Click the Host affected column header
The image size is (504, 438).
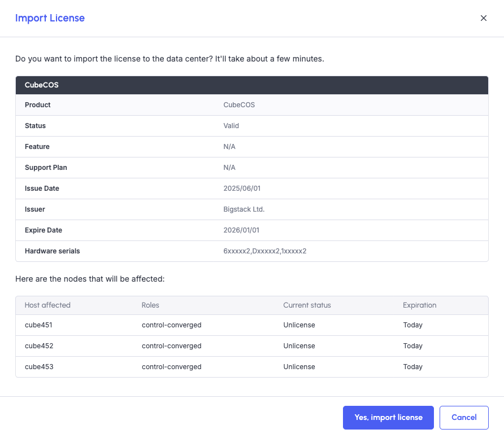coord(47,305)
